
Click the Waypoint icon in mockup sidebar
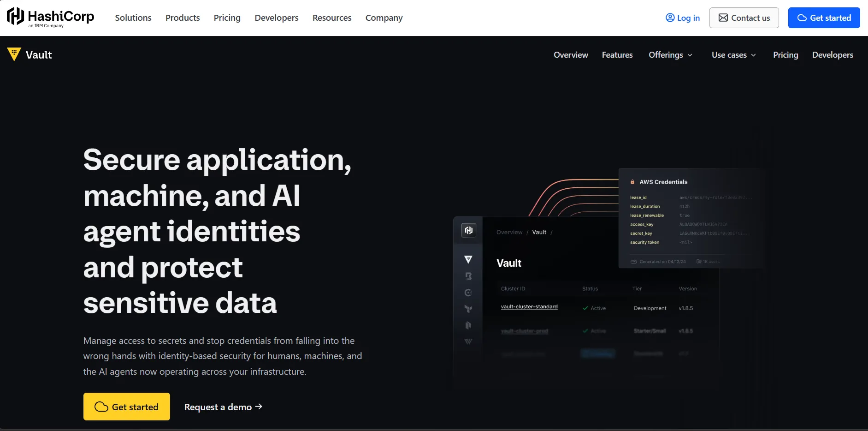click(x=468, y=341)
